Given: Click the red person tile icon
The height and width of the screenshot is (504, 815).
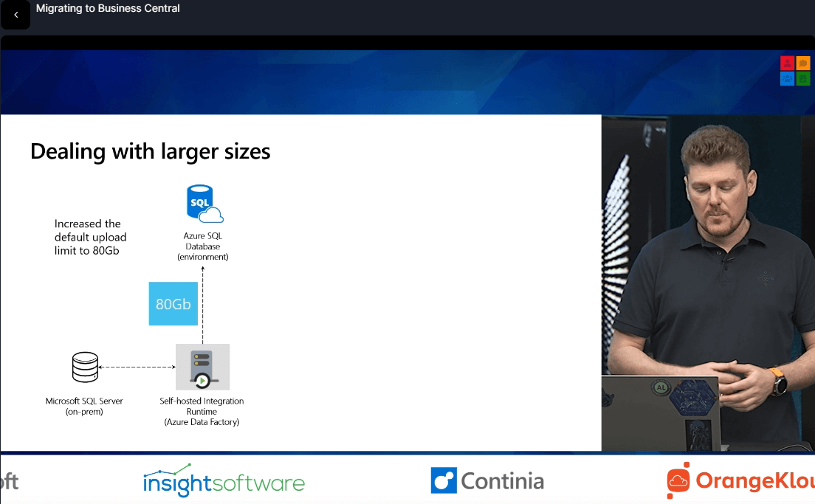Looking at the screenshot, I should pos(787,63).
